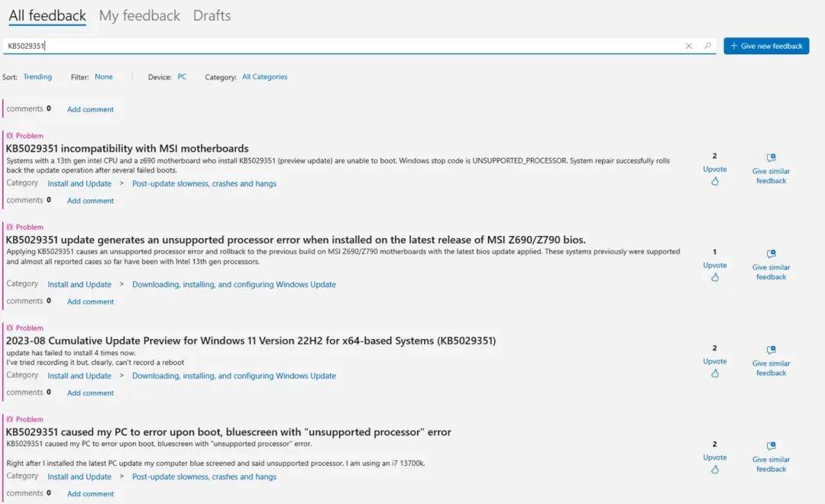
Task: Open the Filter dropdown set to None
Action: click(x=104, y=77)
